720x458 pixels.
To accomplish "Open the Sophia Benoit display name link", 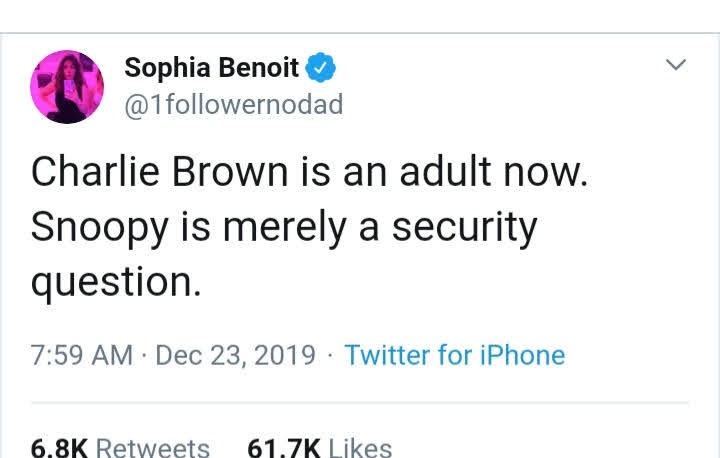I will click(x=212, y=68).
